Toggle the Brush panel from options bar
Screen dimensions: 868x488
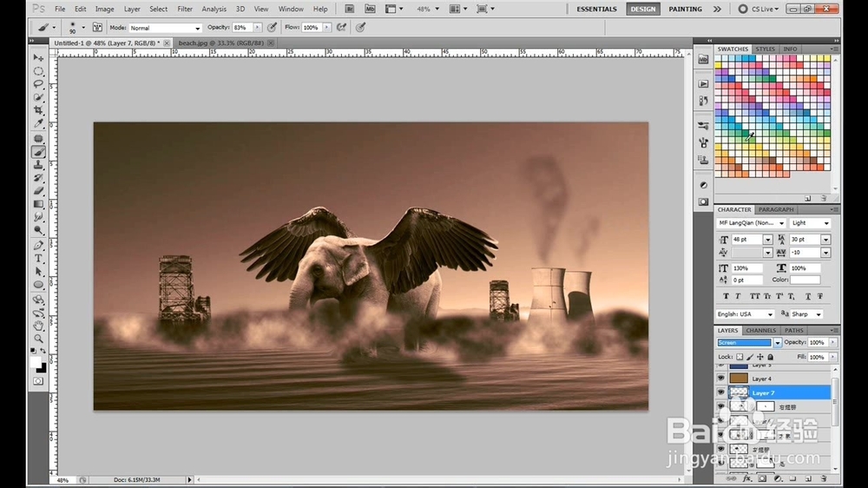click(x=97, y=27)
